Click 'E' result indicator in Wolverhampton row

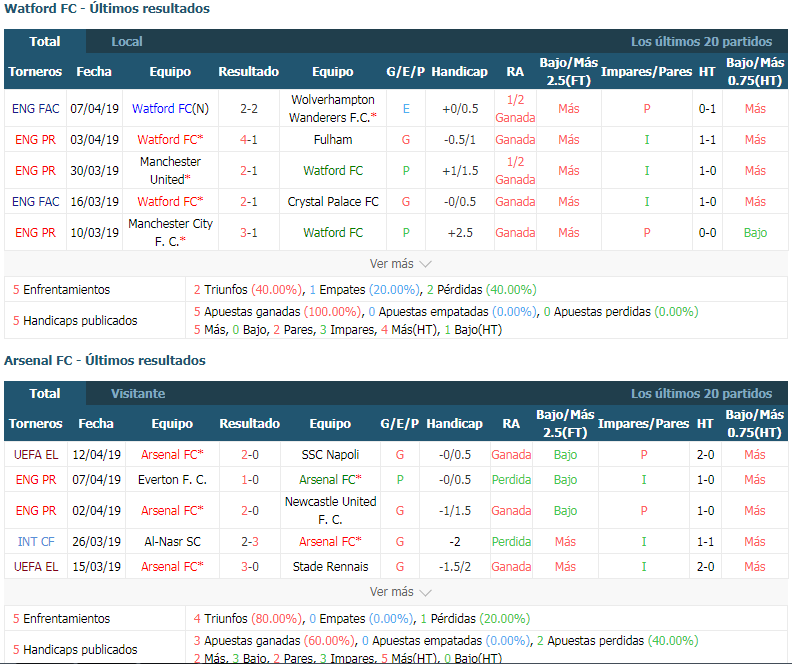[406, 109]
